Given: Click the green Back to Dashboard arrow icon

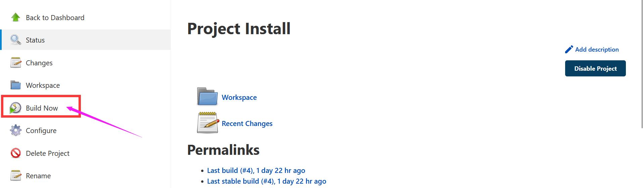Looking at the screenshot, I should 16,17.
